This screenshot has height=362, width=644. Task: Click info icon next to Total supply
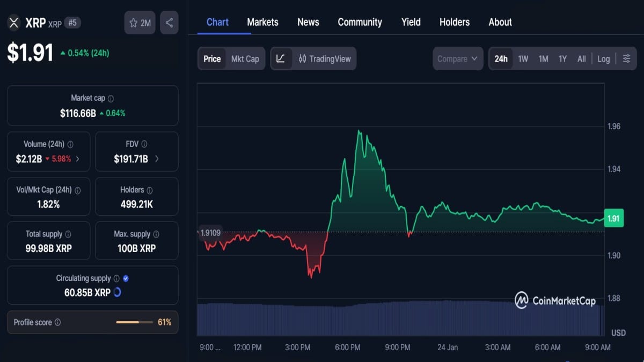tap(68, 234)
